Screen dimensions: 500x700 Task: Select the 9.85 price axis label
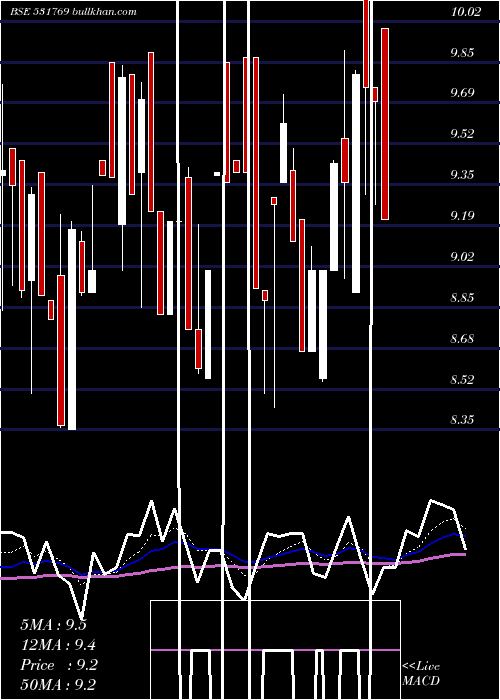point(462,53)
